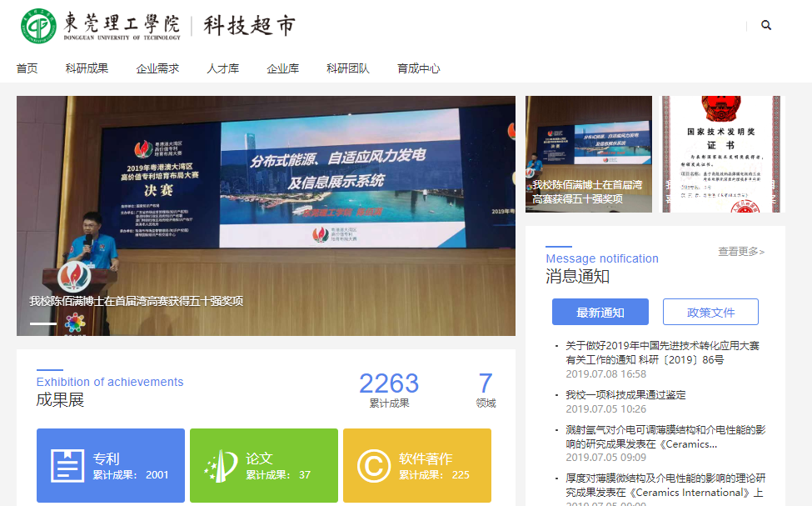Click the Dongguan University of Technology logo
The width and height of the screenshot is (812, 506).
39,26
